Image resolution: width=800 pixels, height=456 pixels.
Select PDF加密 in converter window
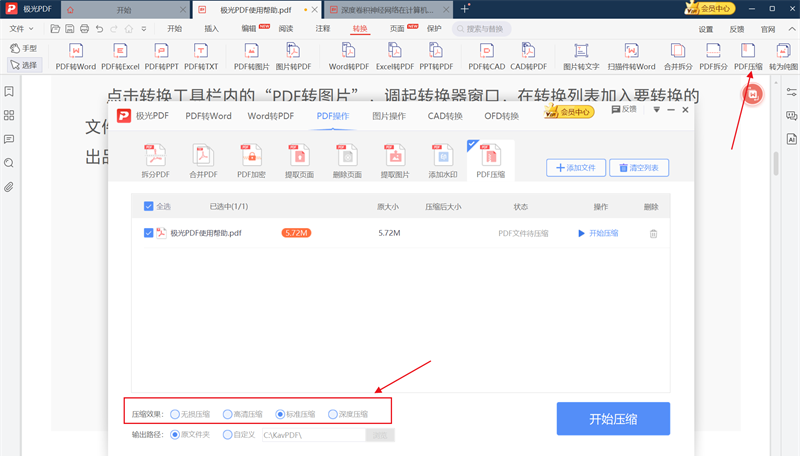pyautogui.click(x=251, y=161)
